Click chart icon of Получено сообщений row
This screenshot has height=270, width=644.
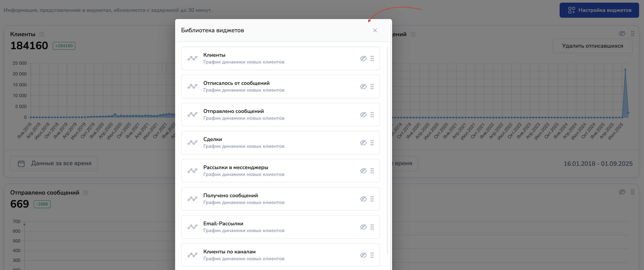pos(192,199)
